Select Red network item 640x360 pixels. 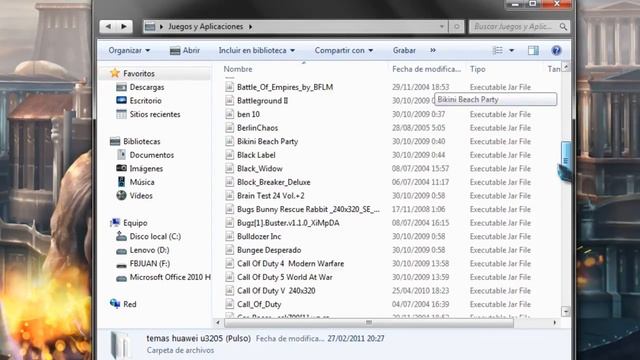click(x=129, y=304)
